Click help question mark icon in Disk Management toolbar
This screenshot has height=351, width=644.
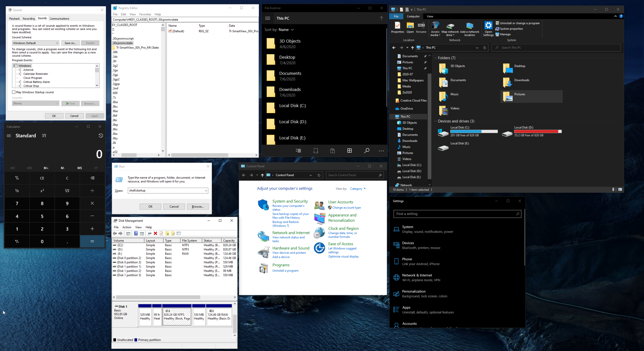(x=136, y=233)
